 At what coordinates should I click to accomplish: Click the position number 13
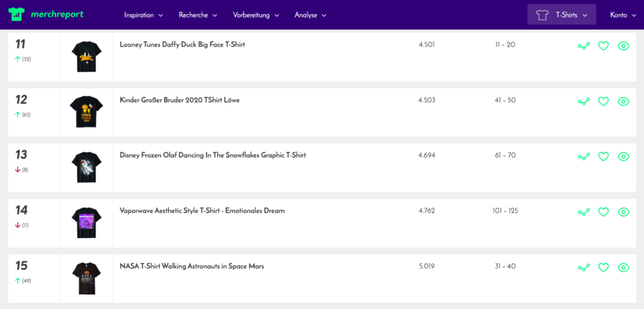(21, 155)
